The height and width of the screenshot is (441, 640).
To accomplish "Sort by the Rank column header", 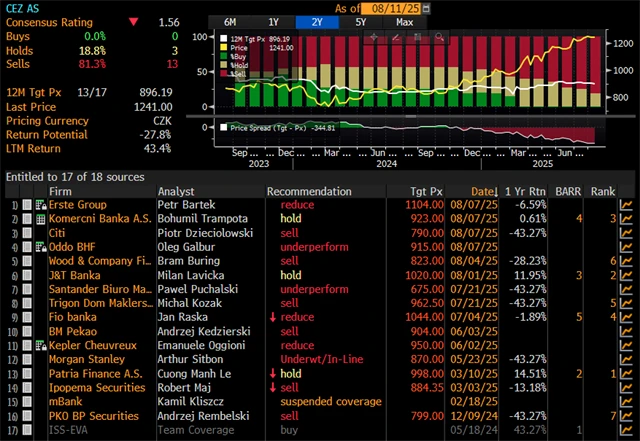I will [x=602, y=190].
